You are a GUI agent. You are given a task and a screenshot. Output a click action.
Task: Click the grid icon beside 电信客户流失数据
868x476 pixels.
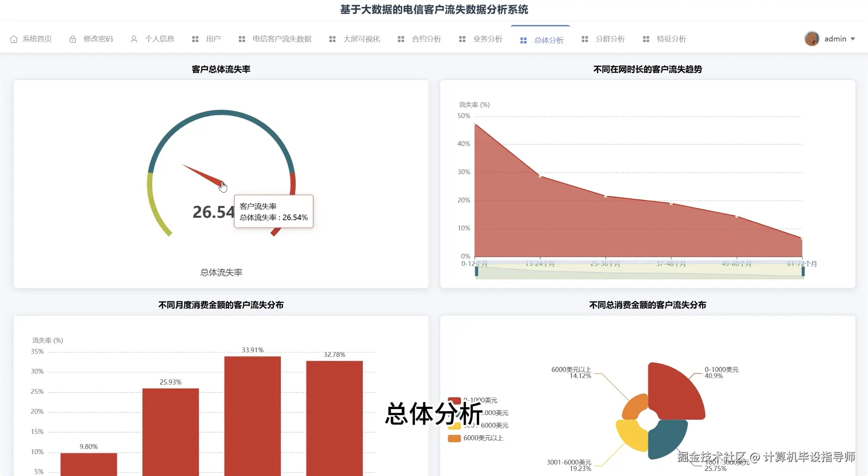pos(242,39)
